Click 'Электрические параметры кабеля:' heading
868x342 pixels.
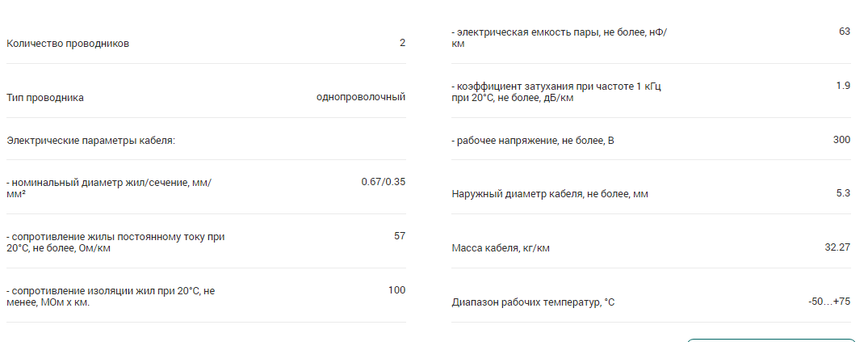[90, 141]
